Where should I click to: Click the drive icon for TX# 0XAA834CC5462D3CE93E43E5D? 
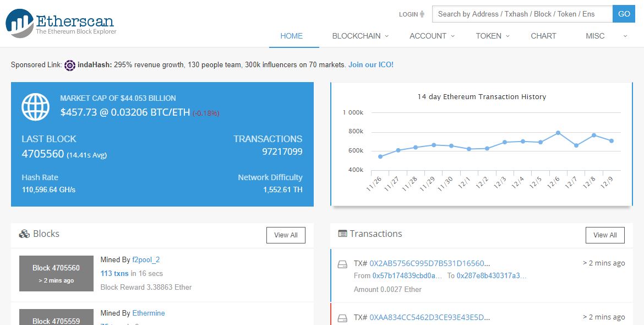click(x=342, y=318)
